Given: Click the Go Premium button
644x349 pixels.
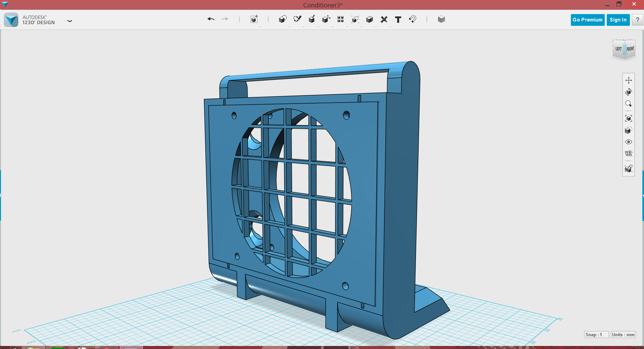Looking at the screenshot, I should click(x=587, y=20).
